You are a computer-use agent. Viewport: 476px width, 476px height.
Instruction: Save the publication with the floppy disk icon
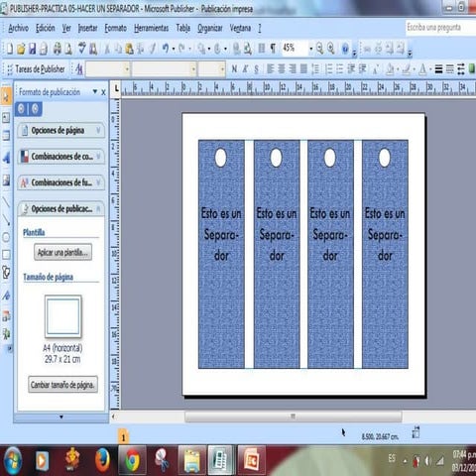click(32, 49)
